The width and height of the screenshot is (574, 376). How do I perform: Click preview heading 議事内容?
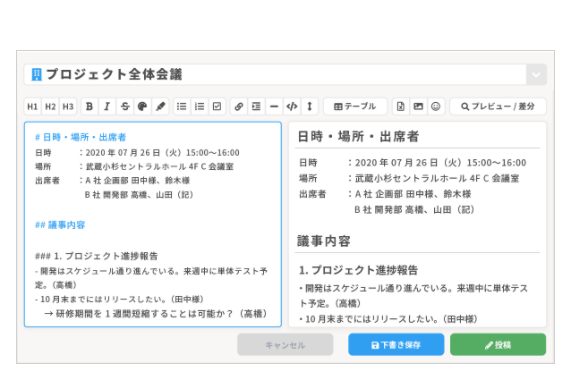pos(324,241)
